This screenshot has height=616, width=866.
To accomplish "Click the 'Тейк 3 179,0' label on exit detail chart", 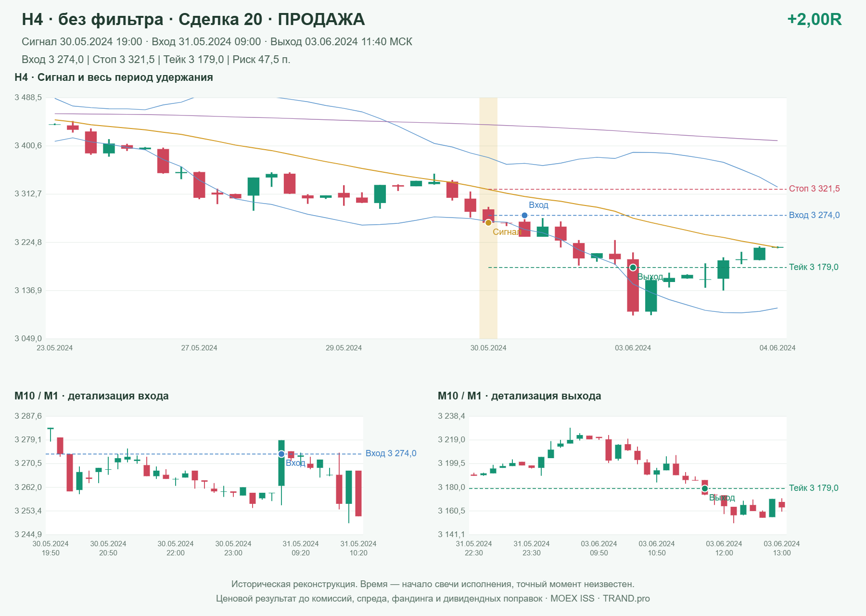I will (814, 488).
